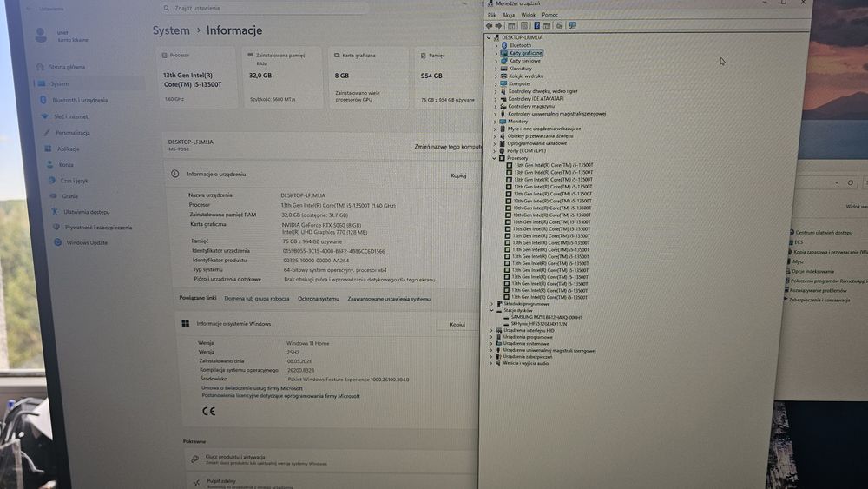Click the Bluetooth icon in device tree
868x489 pixels.
[x=504, y=45]
